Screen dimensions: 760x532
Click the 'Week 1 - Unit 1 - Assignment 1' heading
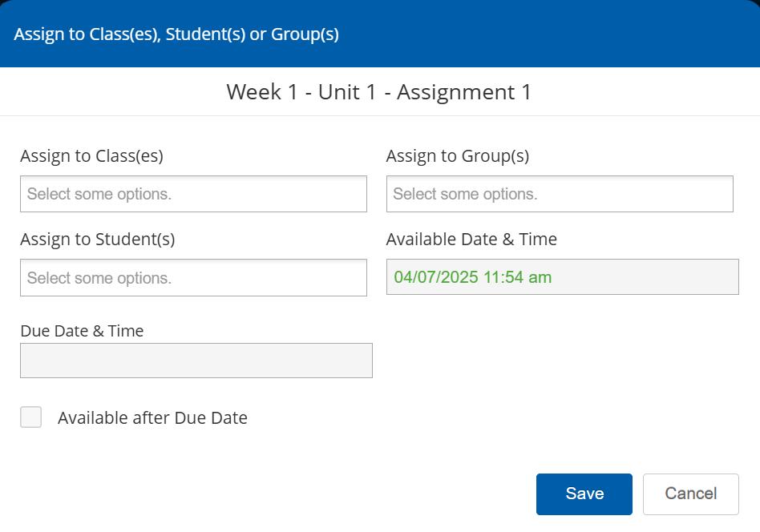tap(378, 92)
